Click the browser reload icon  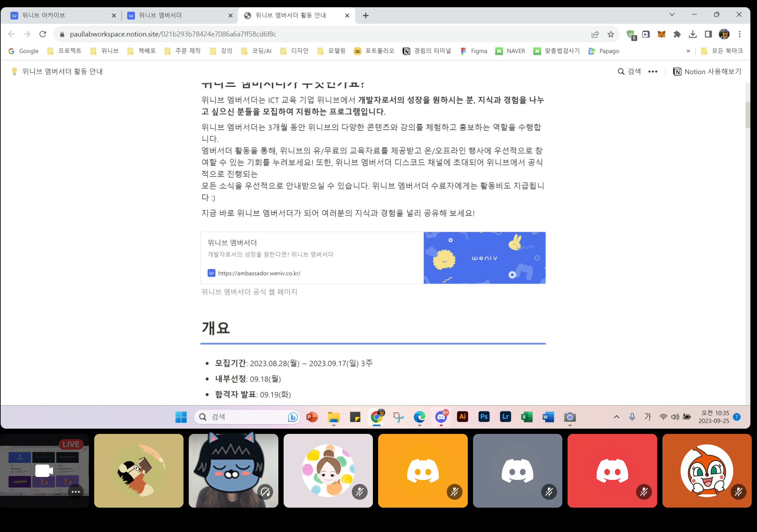click(42, 34)
